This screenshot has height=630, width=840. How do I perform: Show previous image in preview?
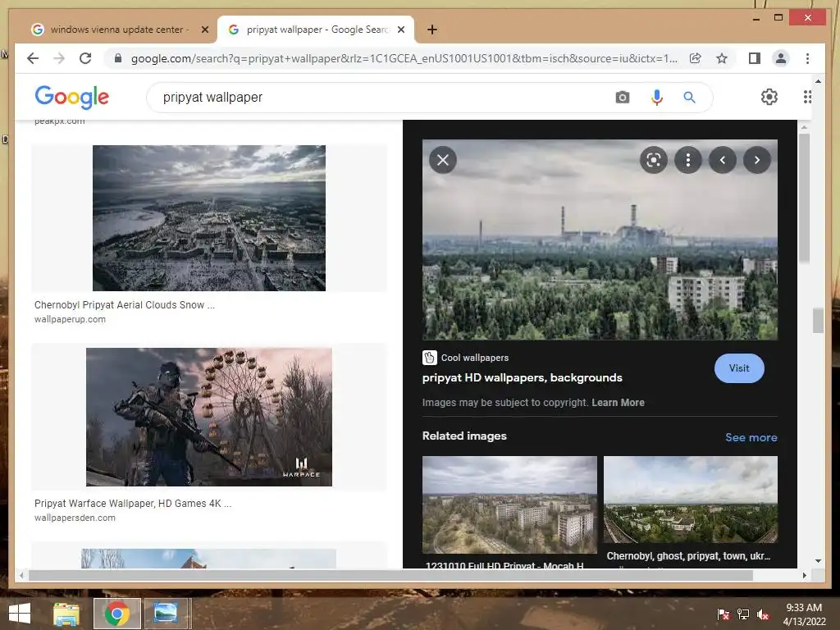723,160
